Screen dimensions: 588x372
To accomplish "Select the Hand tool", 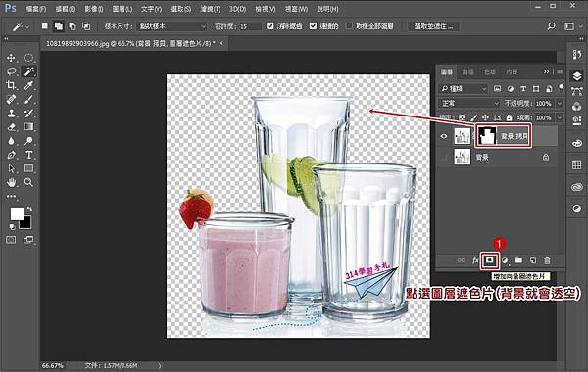I will (x=11, y=182).
